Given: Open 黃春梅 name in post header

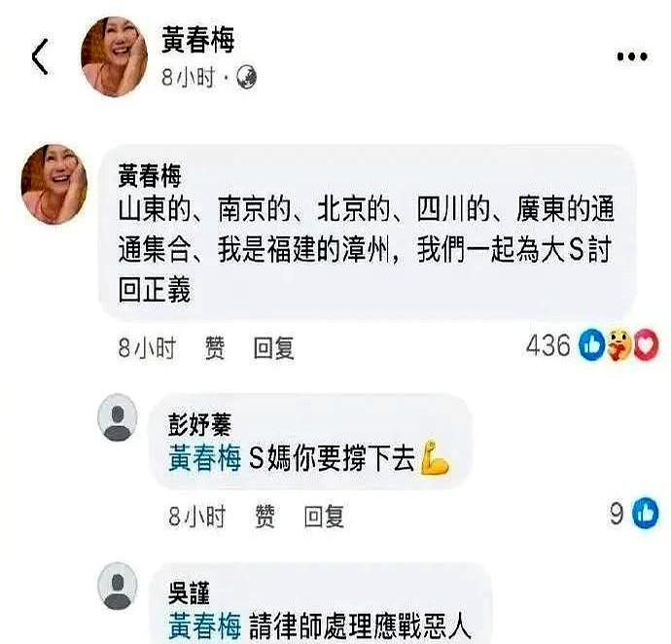Looking at the screenshot, I should 198,39.
